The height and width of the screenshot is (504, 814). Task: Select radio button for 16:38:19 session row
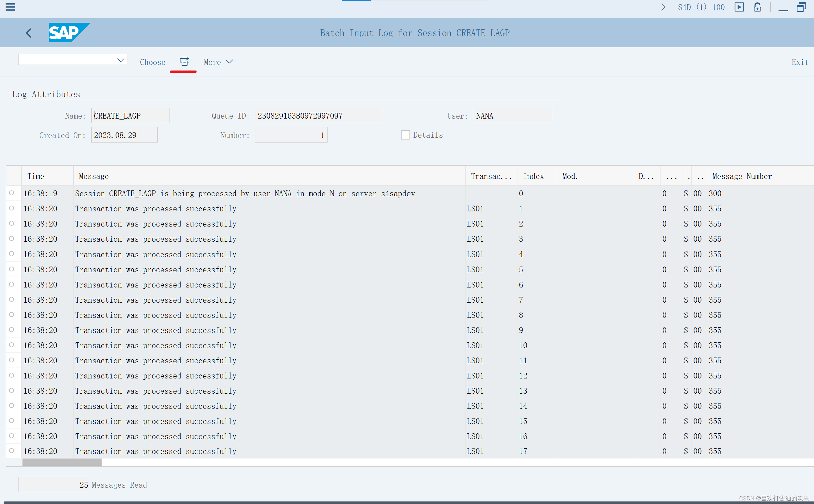pyautogui.click(x=12, y=193)
